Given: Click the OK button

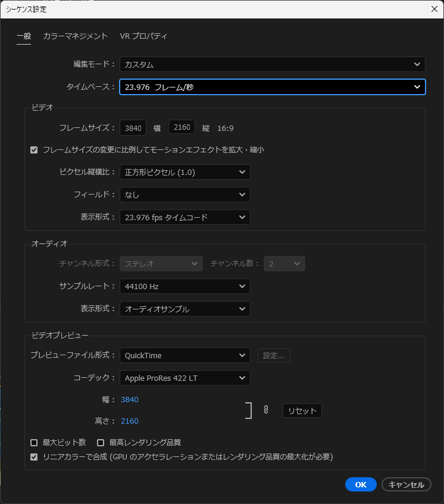Looking at the screenshot, I should 361,484.
